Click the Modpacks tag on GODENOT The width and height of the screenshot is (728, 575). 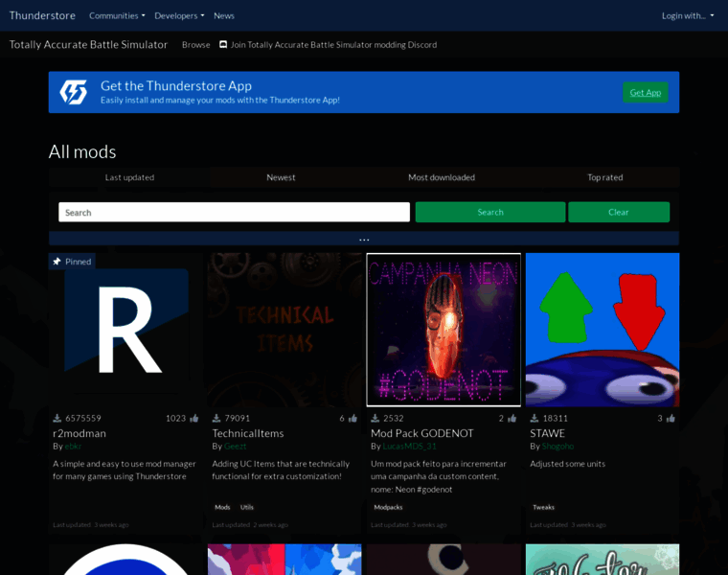[388, 507]
